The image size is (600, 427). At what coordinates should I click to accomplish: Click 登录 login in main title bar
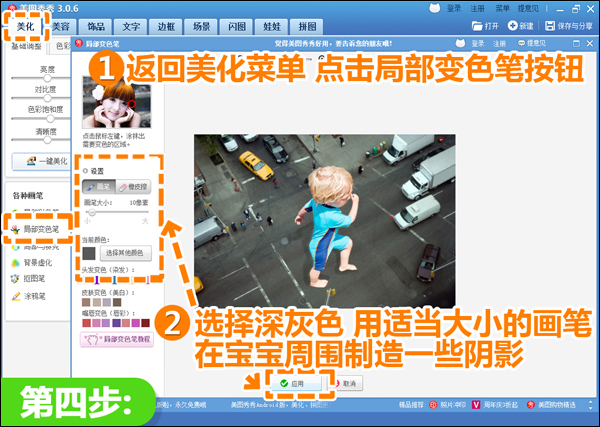coord(454,8)
